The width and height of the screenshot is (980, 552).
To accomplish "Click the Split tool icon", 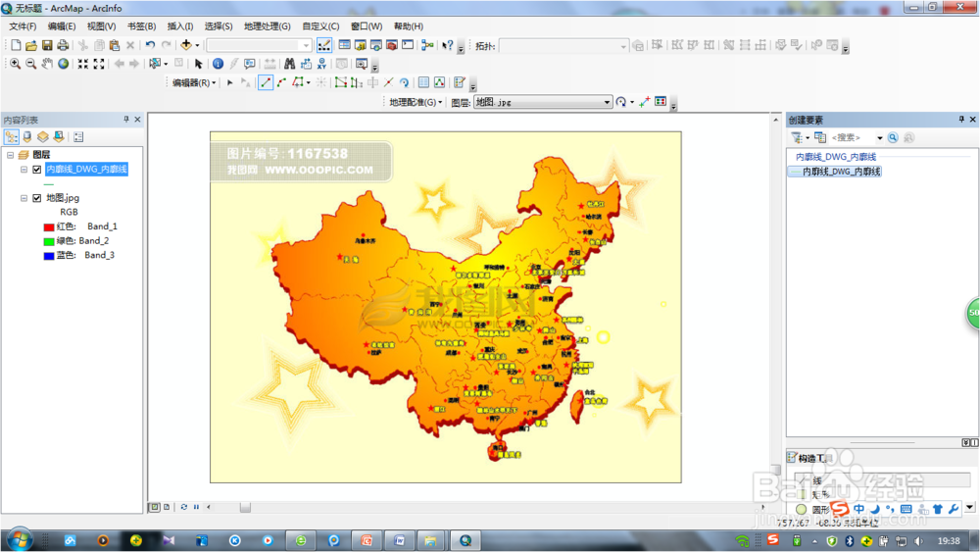I will click(x=388, y=82).
